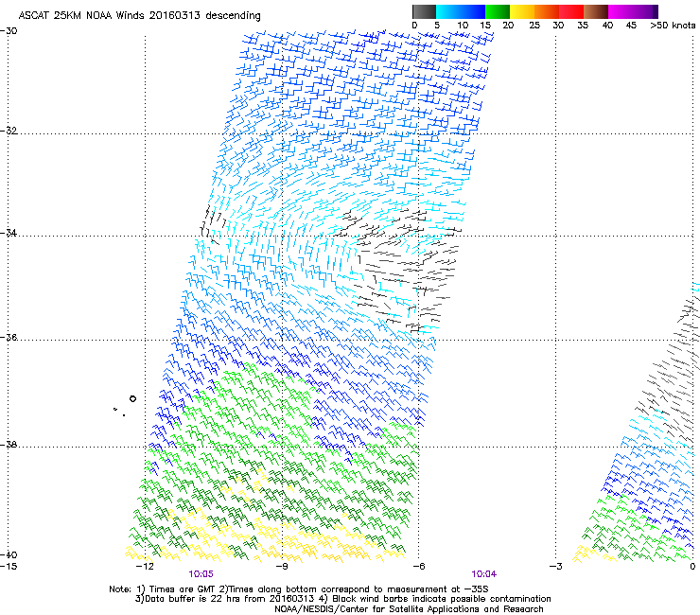Click the red 30-35 knots legend segment
Viewport: 700px width, 615px height.
(571, 11)
